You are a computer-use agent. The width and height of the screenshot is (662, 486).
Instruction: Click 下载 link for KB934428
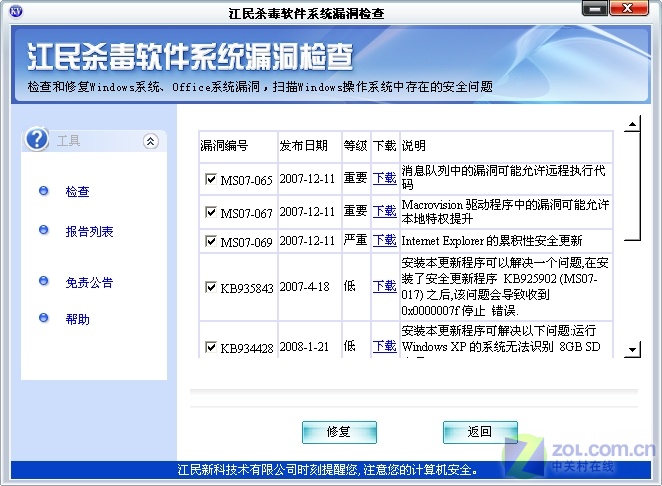pos(385,346)
